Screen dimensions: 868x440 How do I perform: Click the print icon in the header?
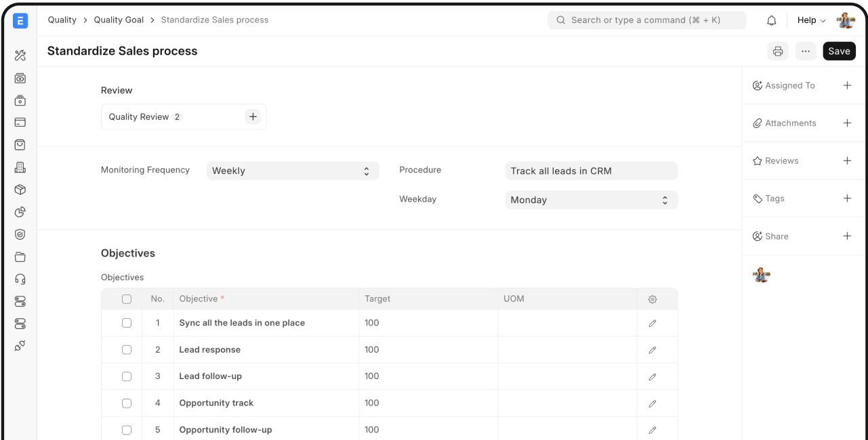click(777, 51)
